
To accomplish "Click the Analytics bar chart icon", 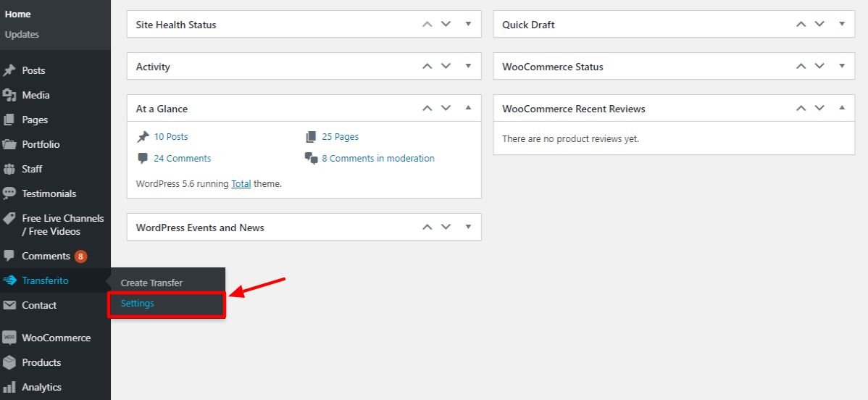I will coord(9,387).
